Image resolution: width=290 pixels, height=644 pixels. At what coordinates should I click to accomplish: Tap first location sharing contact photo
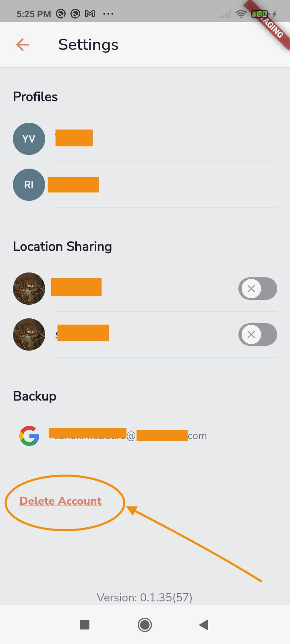[29, 289]
